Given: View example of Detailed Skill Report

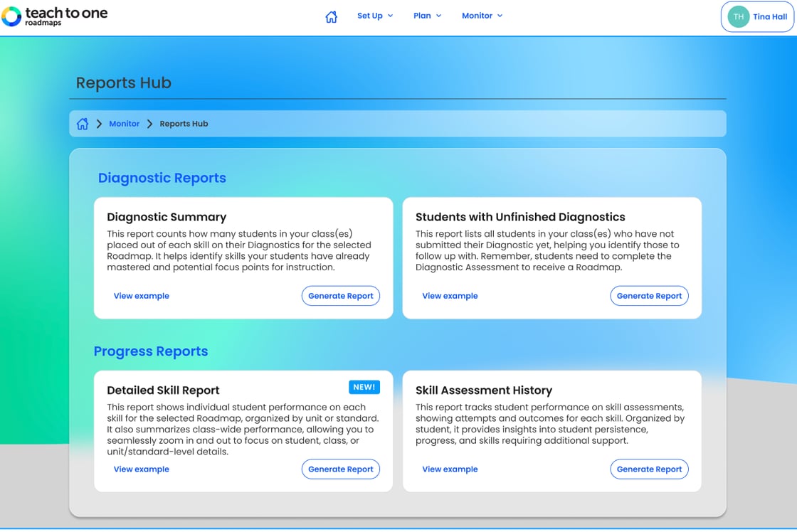Looking at the screenshot, I should click(142, 469).
